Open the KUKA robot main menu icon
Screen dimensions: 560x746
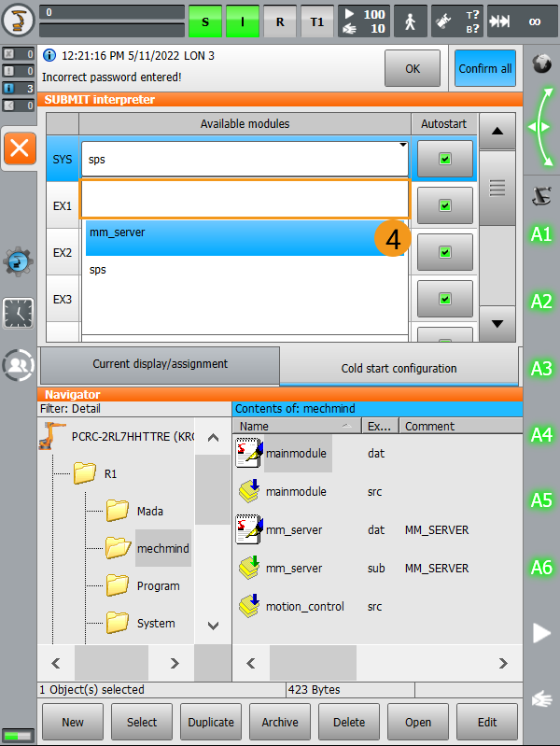(x=18, y=21)
